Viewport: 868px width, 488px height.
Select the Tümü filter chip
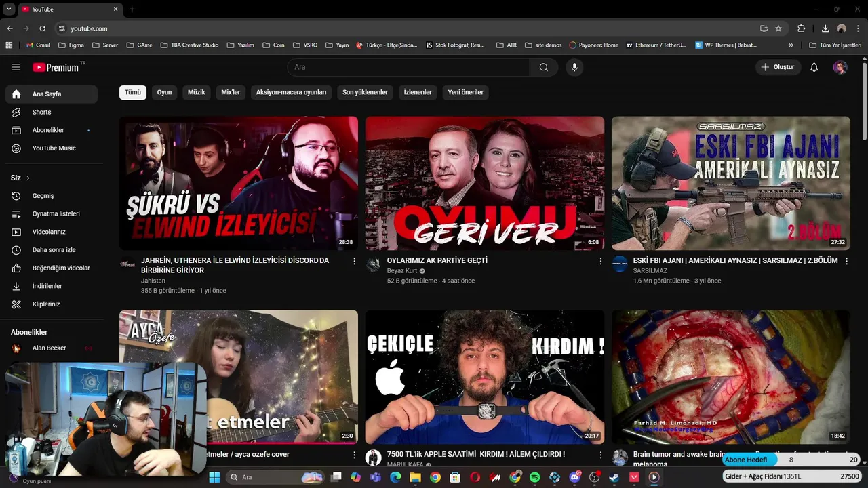coord(133,92)
